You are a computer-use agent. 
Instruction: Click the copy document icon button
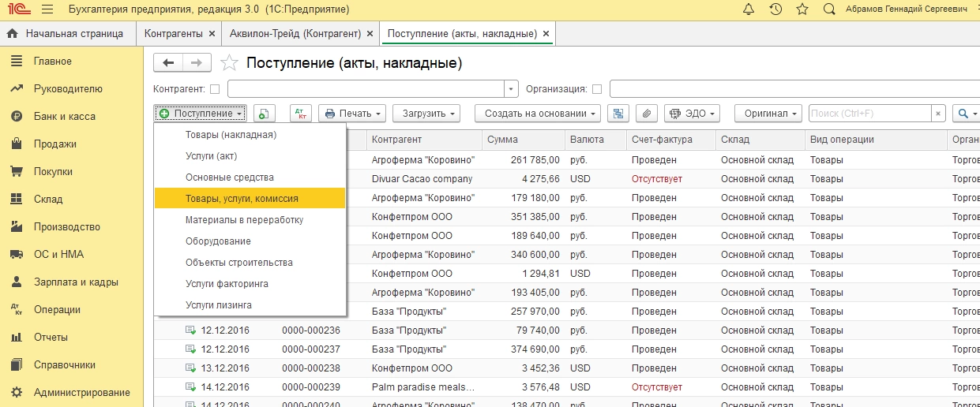[x=265, y=114]
